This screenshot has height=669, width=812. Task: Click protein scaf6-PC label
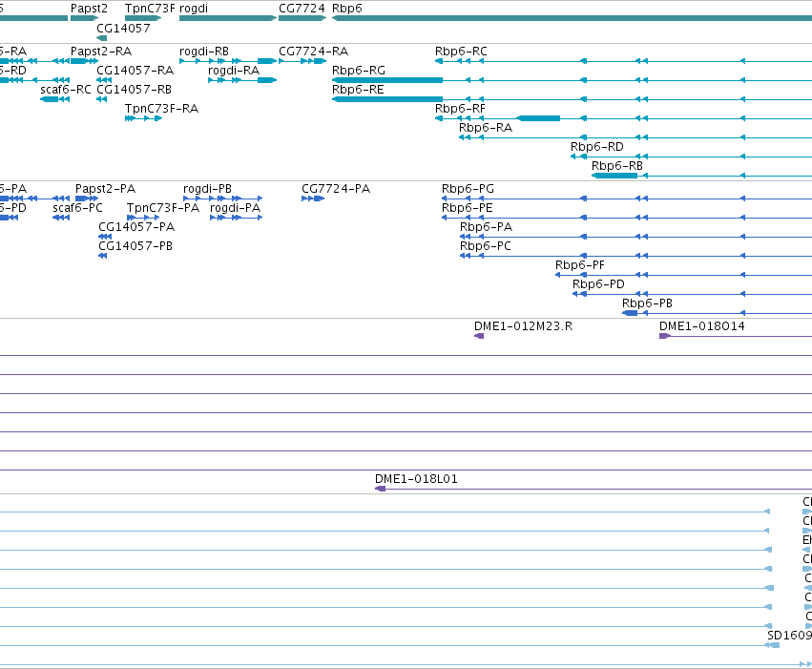[77, 208]
